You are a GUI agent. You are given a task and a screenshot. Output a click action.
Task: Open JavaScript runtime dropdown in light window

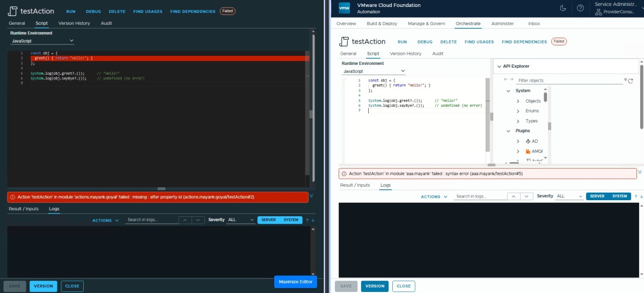coord(374,71)
